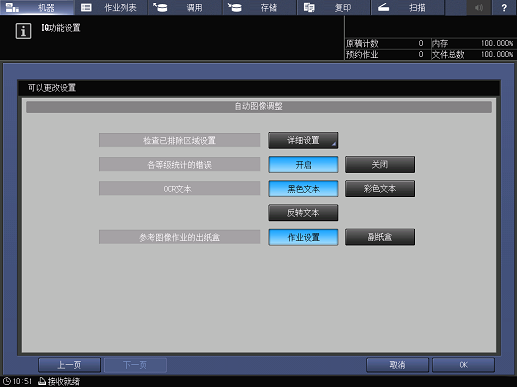Cancel changes with 取消
Image resolution: width=517 pixels, height=387 pixels.
[x=397, y=365]
